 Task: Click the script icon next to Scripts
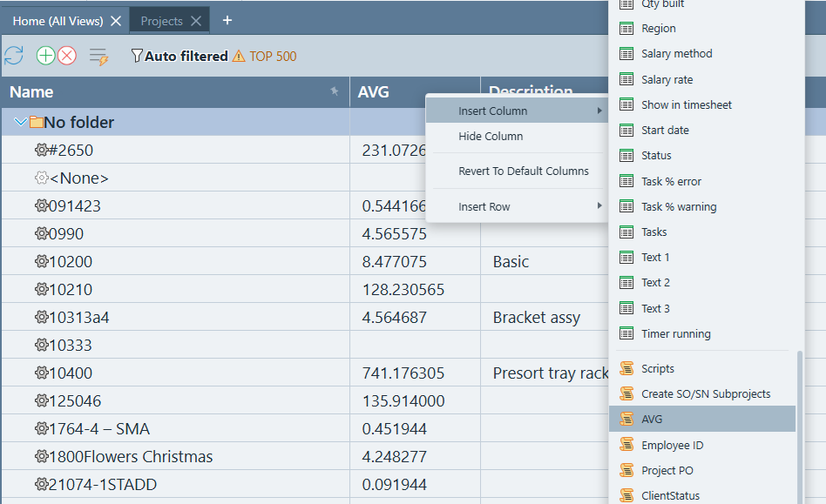(626, 369)
